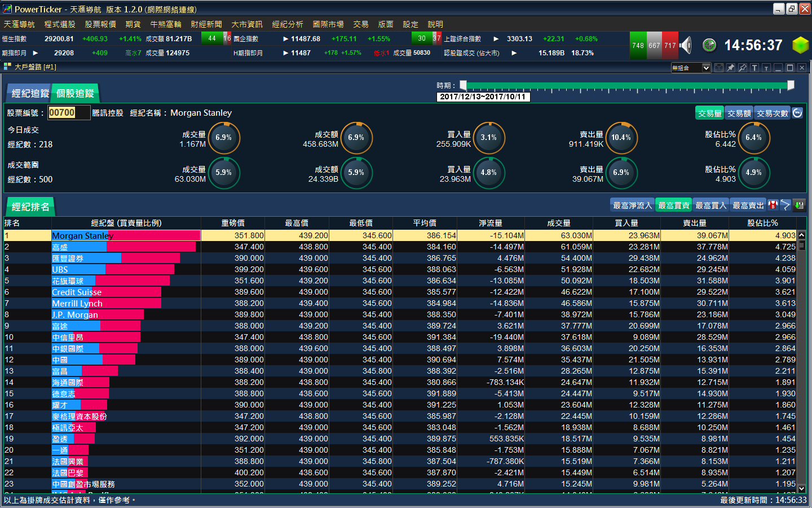The image size is (812, 508).
Task: Click the PowerTicker app logo icon
Action: click(x=7, y=9)
